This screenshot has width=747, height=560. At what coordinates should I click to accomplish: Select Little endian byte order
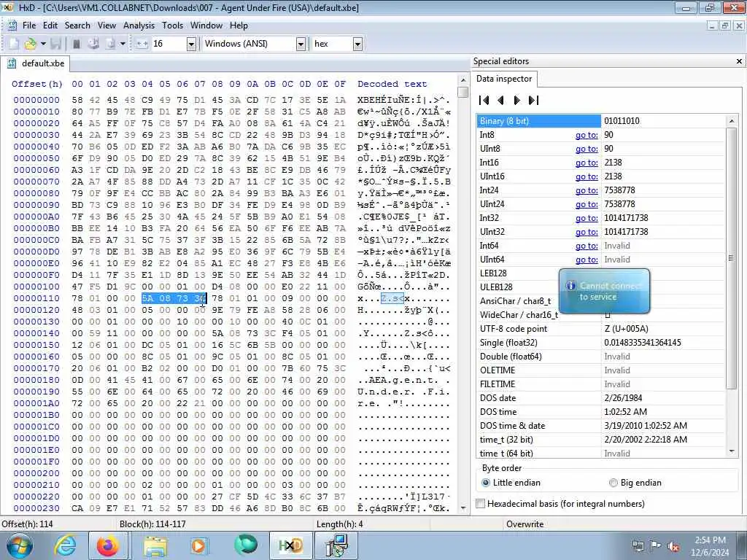click(x=511, y=483)
